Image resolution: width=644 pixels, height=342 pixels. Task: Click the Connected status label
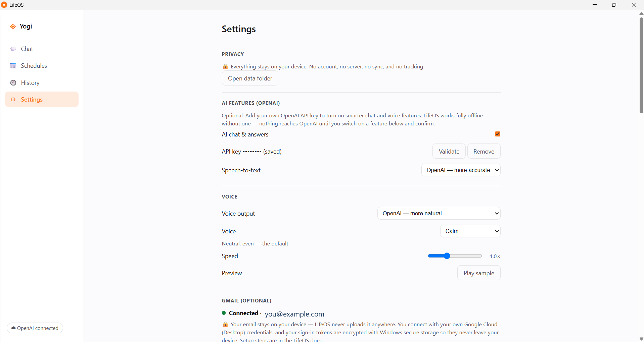(x=243, y=313)
